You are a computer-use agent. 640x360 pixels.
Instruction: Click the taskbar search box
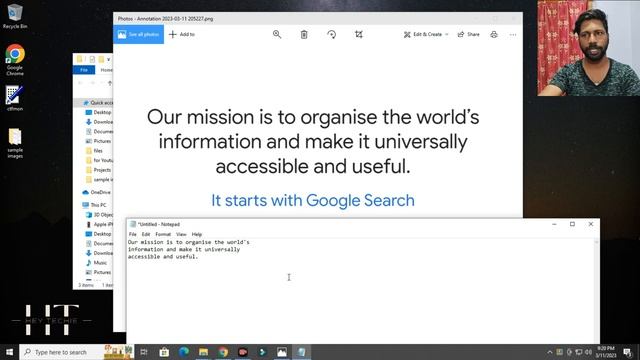coord(76,352)
